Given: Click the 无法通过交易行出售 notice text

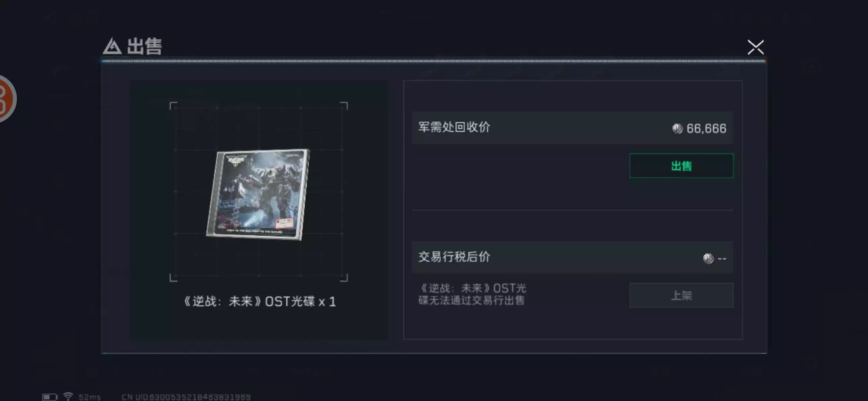Looking at the screenshot, I should (472, 294).
